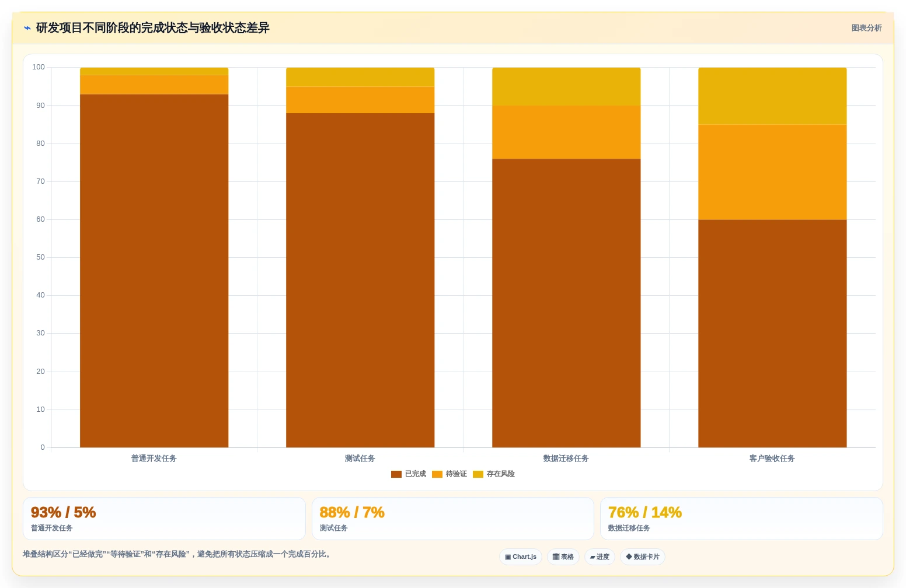Click the blue lightning icon beside the title
Viewport: 906px width, 588px height.
pyautogui.click(x=27, y=28)
